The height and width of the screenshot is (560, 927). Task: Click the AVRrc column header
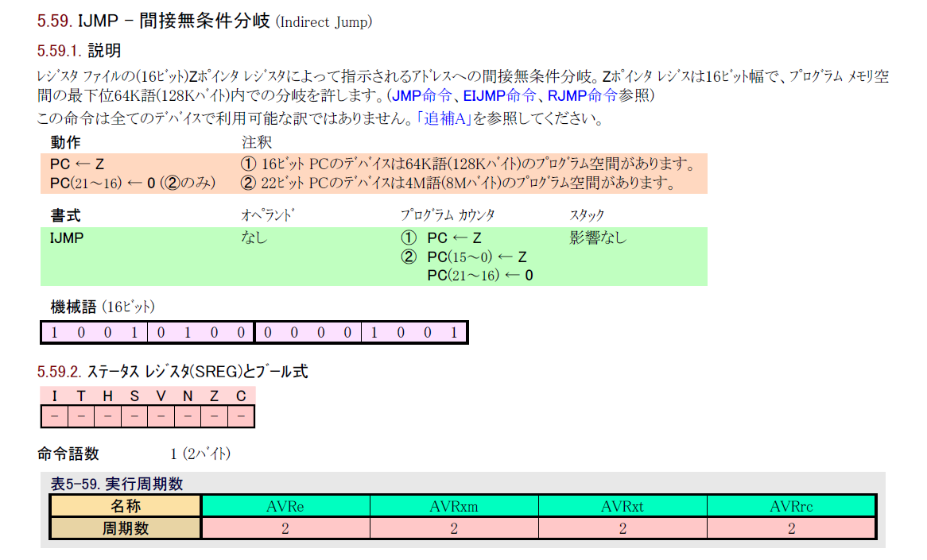click(791, 506)
